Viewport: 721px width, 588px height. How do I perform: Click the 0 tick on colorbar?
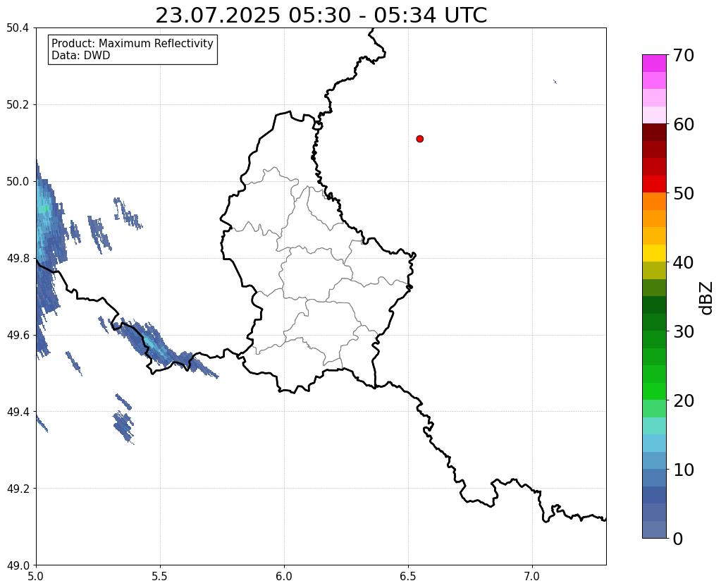(678, 539)
